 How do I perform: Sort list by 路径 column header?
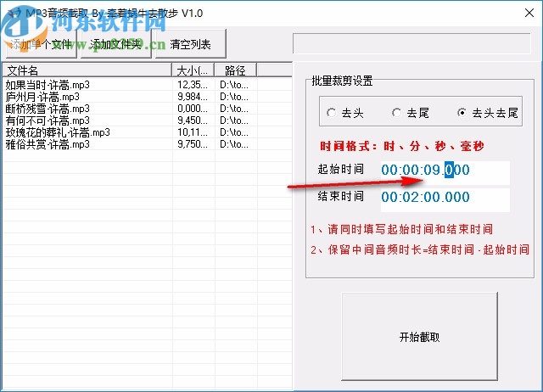(236, 70)
